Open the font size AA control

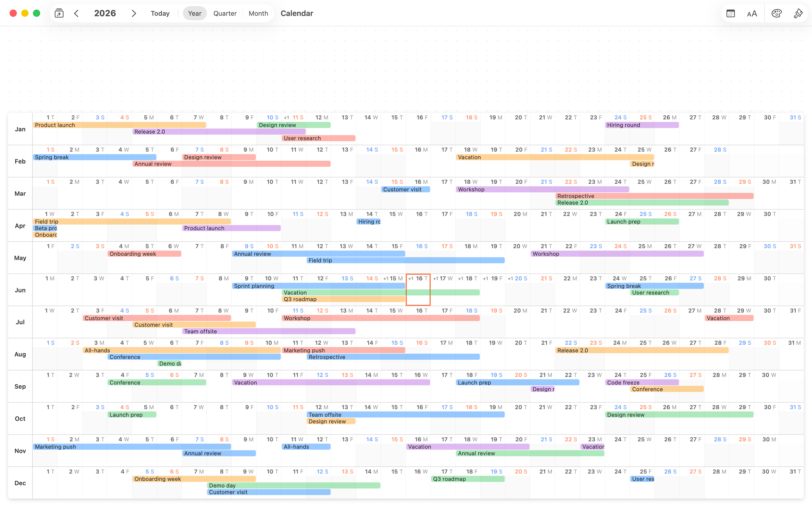752,13
